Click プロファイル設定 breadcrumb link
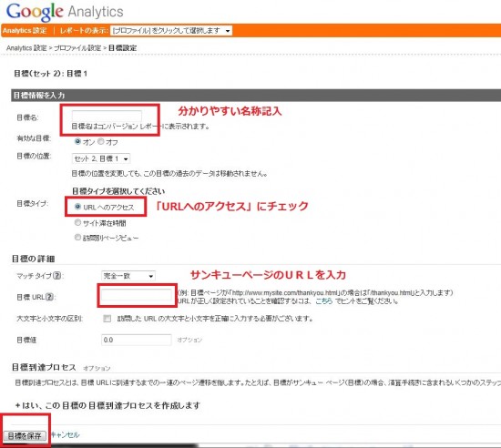Image resolution: width=501 pixels, height=448 pixels. click(x=77, y=48)
